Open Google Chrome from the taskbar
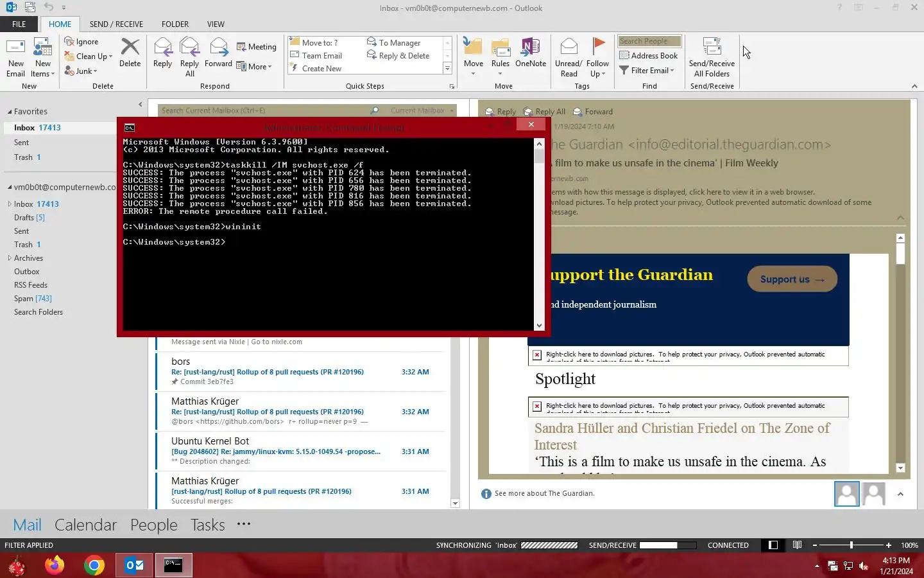 click(94, 565)
